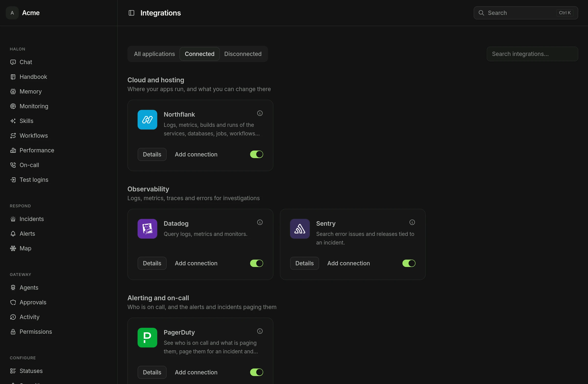
Task: Show info for Sentry integration
Action: [412, 223]
